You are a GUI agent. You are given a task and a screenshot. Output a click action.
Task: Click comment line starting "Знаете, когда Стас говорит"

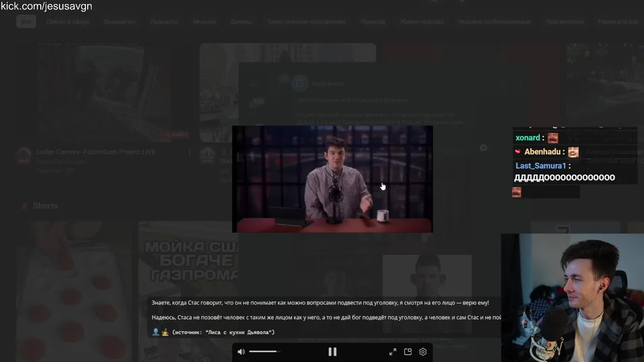click(320, 303)
